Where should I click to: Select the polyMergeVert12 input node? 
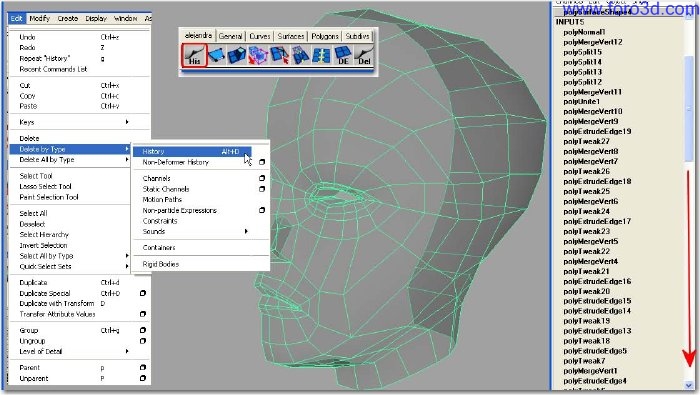[x=592, y=42]
